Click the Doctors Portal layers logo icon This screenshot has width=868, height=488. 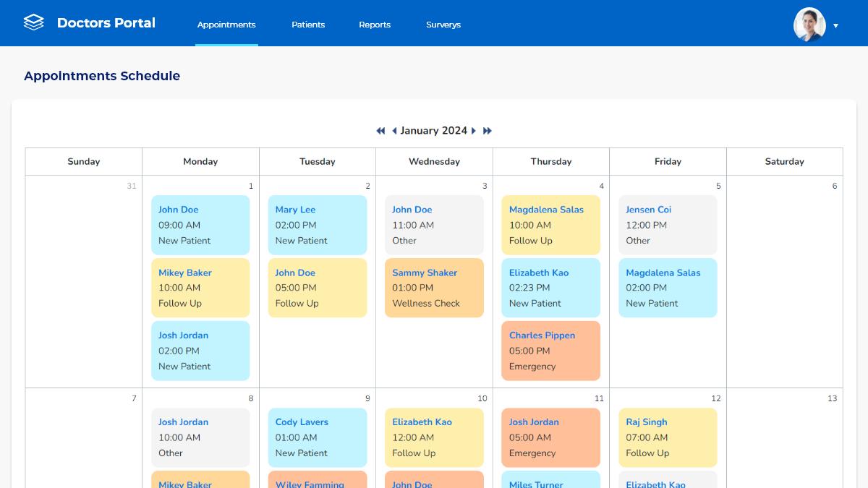[33, 22]
